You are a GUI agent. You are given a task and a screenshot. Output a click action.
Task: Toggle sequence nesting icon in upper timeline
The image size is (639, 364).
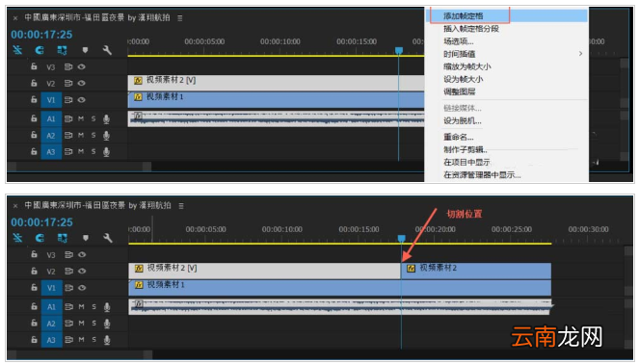tap(17, 50)
